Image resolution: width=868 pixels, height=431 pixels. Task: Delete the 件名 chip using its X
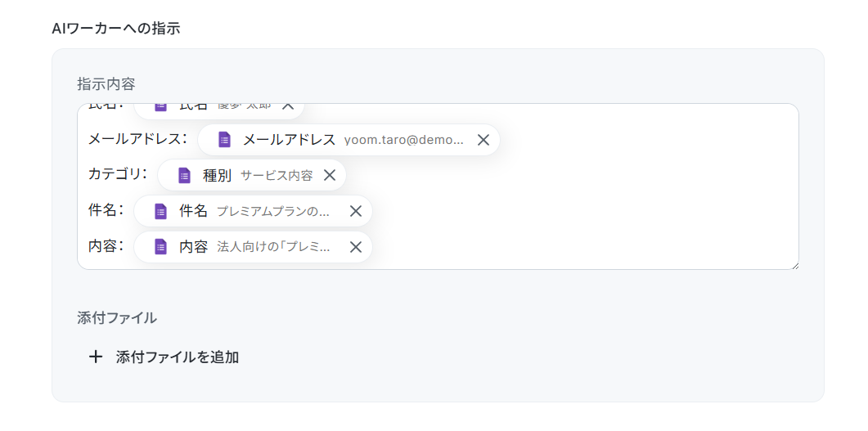[x=355, y=211]
